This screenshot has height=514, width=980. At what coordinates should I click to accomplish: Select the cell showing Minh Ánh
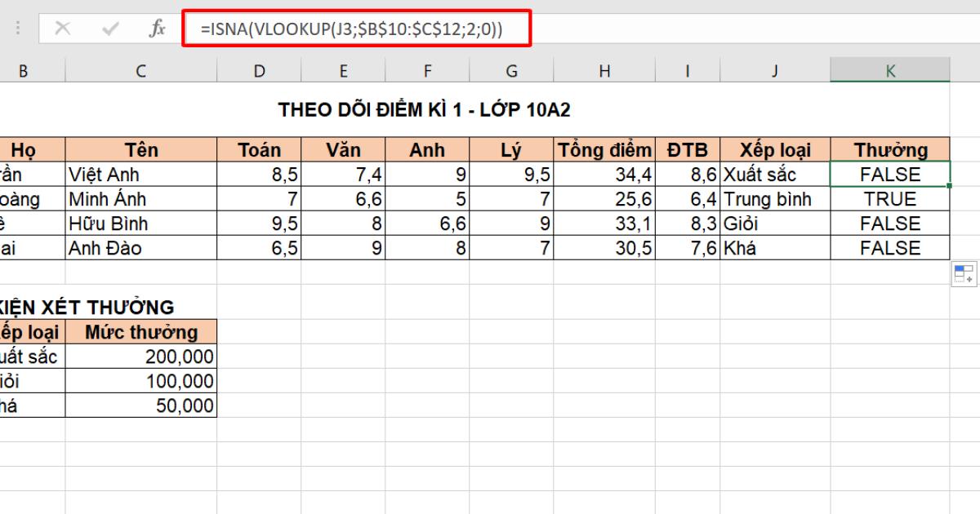(140, 198)
